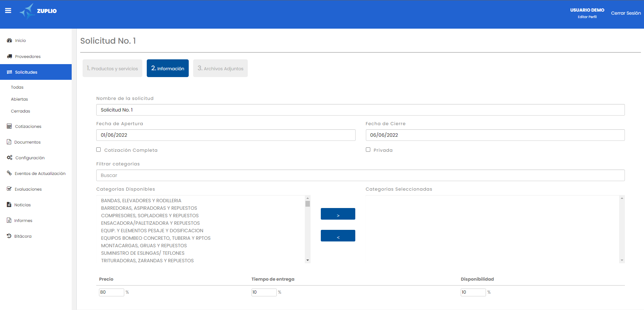Click the Eventos de Actualización icon

9,173
